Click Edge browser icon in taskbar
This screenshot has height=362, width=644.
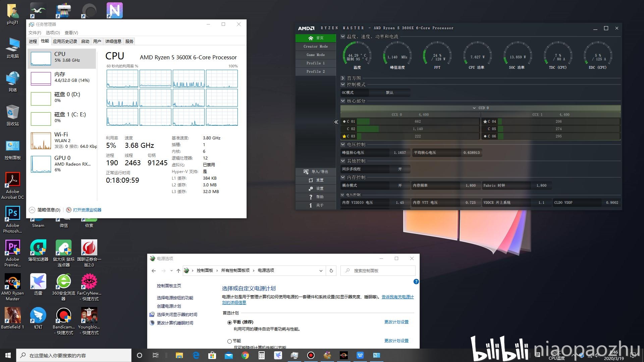(196, 355)
